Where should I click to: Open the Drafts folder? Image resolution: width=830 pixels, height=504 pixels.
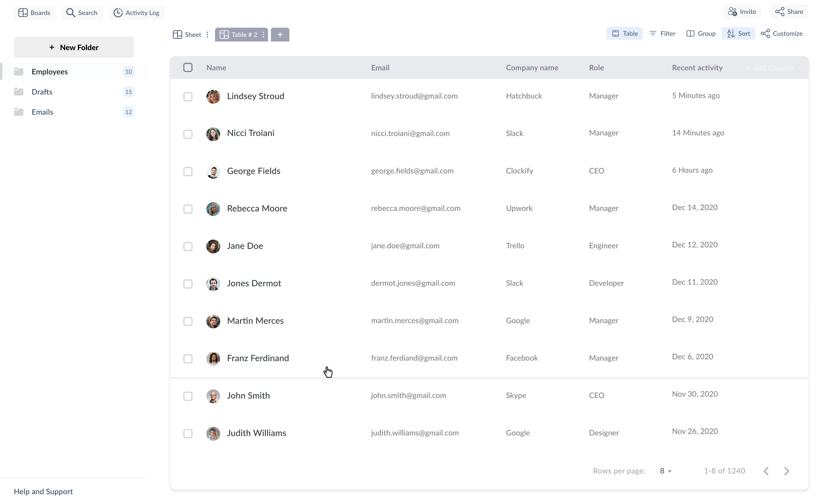click(42, 92)
